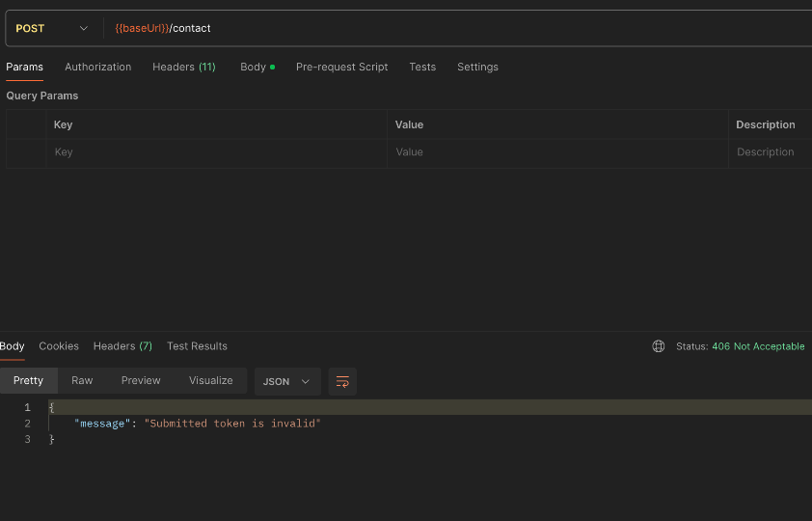Viewport: 812px width, 521px height.
Task: Toggle the word wrap icon button
Action: (x=342, y=382)
